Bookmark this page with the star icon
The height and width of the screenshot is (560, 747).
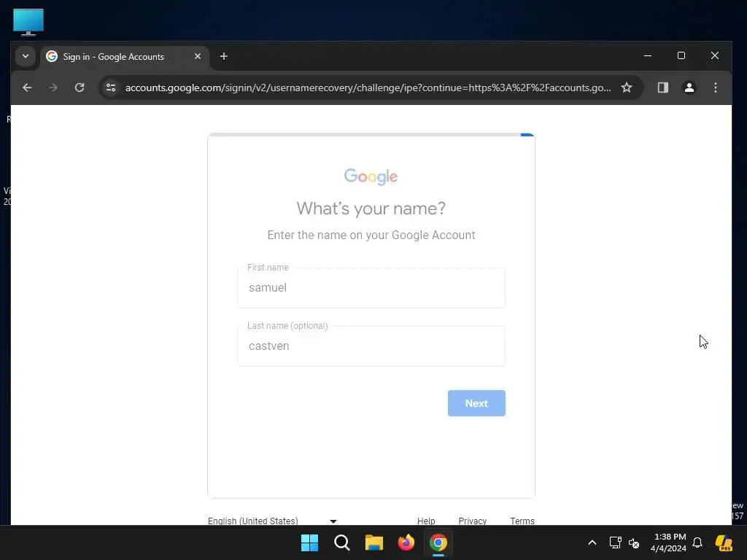coord(627,87)
